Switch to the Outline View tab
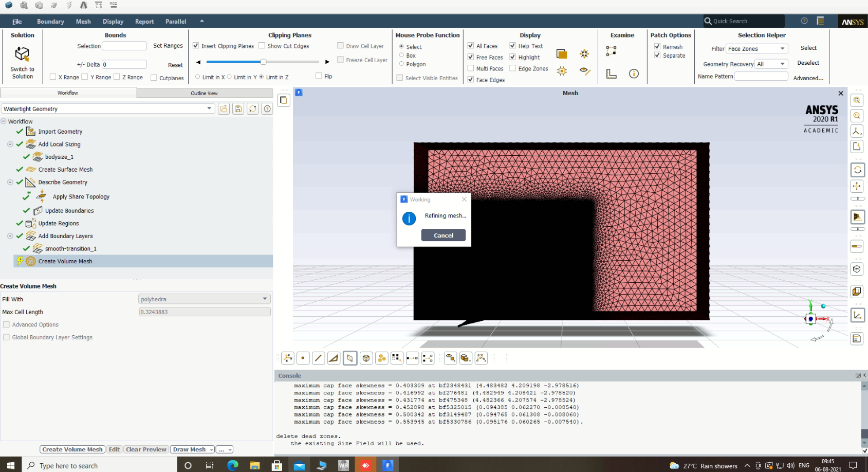Image resolution: width=868 pixels, height=472 pixels. pos(204,93)
